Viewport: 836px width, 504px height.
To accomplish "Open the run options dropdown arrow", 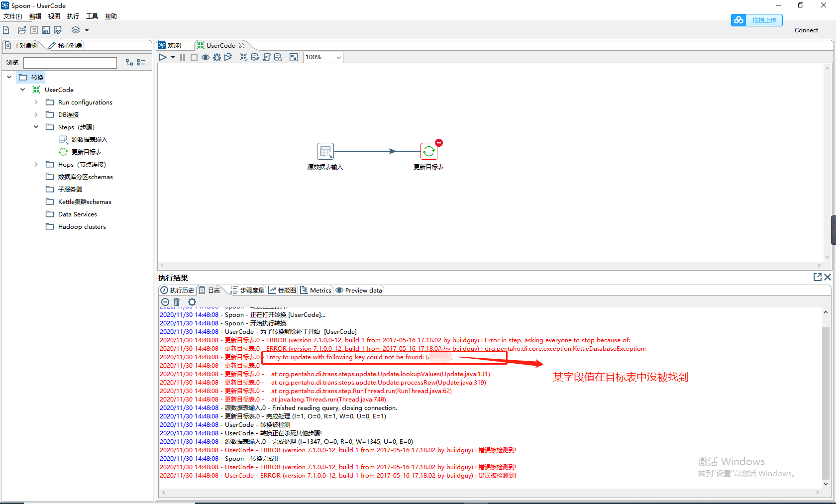I will coord(173,57).
